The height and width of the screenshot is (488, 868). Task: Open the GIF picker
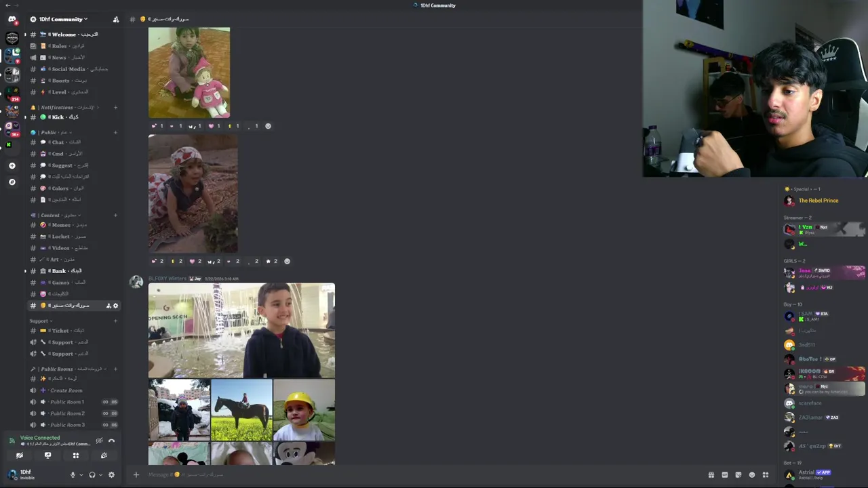[x=724, y=474]
